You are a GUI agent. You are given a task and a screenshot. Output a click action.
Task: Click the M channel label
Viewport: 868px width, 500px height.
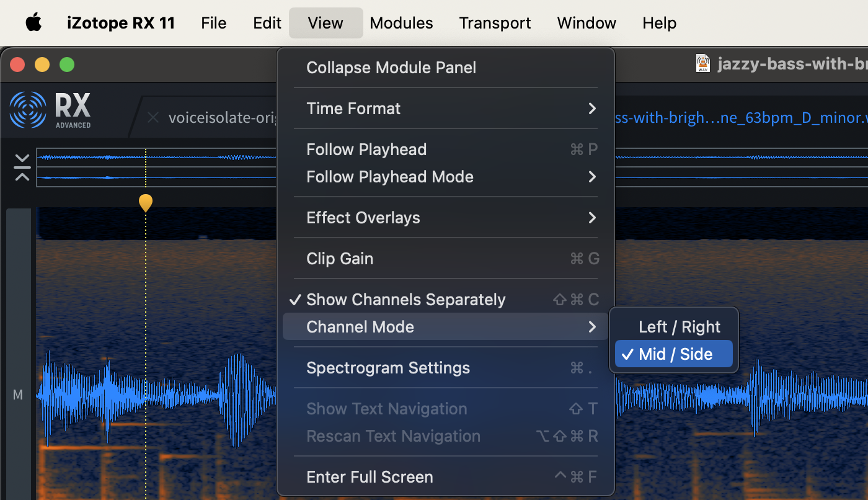pos(18,395)
